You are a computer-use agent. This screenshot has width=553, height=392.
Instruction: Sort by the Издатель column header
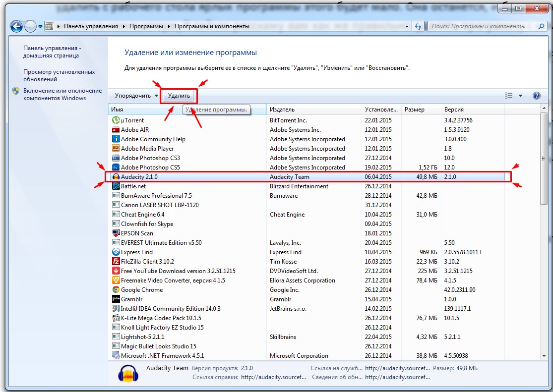(x=314, y=110)
